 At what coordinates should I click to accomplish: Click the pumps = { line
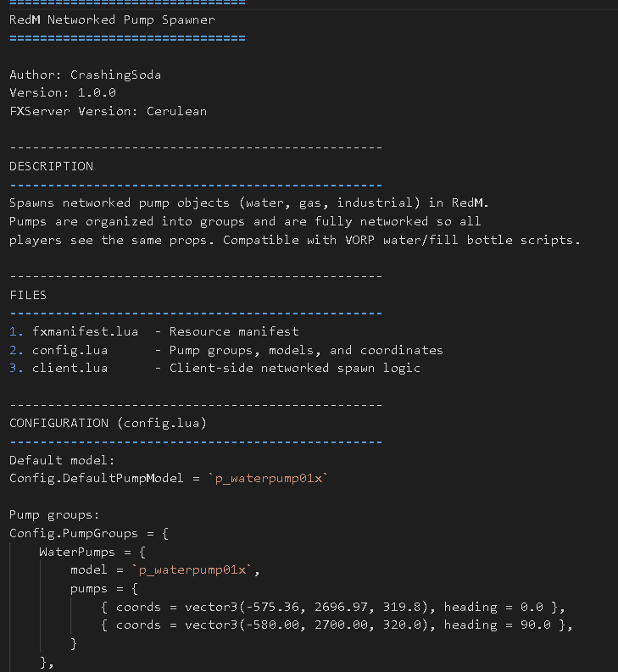tap(104, 588)
